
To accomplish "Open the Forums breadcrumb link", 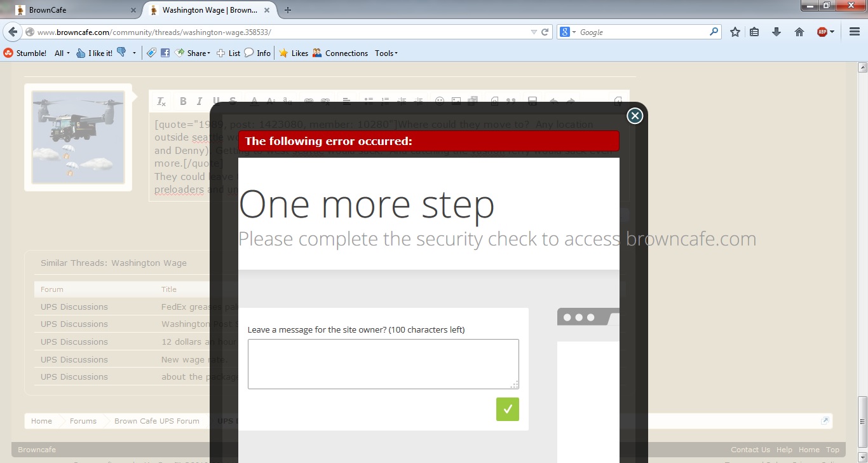I will coord(83,421).
